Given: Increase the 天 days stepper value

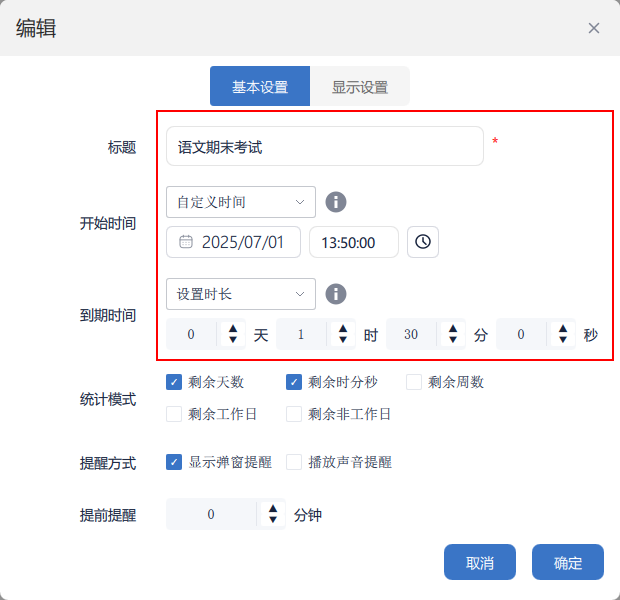Looking at the screenshot, I should [233, 328].
